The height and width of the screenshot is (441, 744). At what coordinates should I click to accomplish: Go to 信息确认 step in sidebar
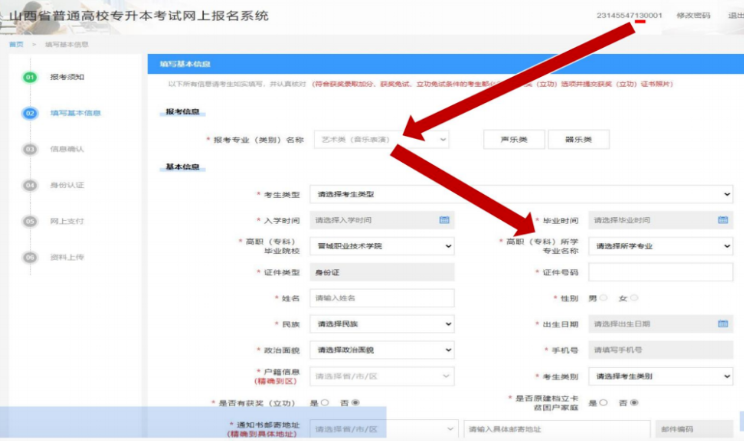coord(67,149)
